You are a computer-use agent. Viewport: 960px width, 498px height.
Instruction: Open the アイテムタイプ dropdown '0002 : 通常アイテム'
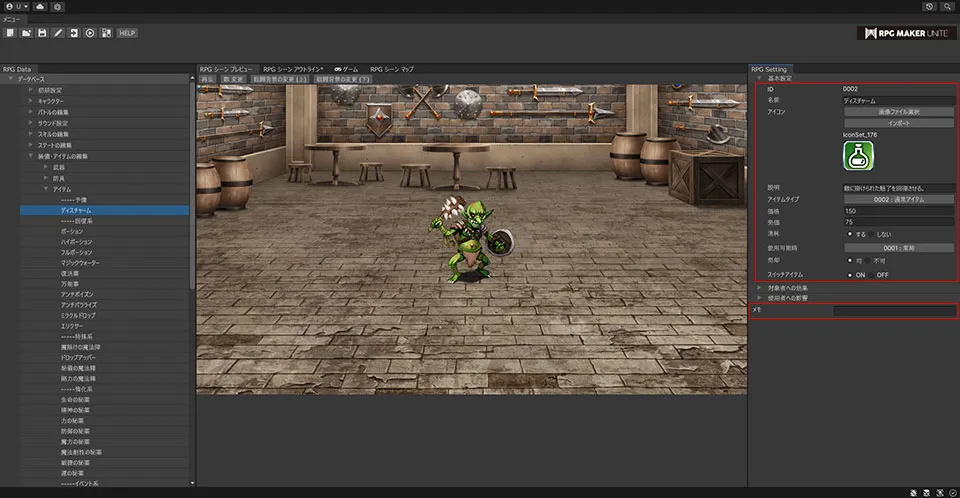coord(899,199)
